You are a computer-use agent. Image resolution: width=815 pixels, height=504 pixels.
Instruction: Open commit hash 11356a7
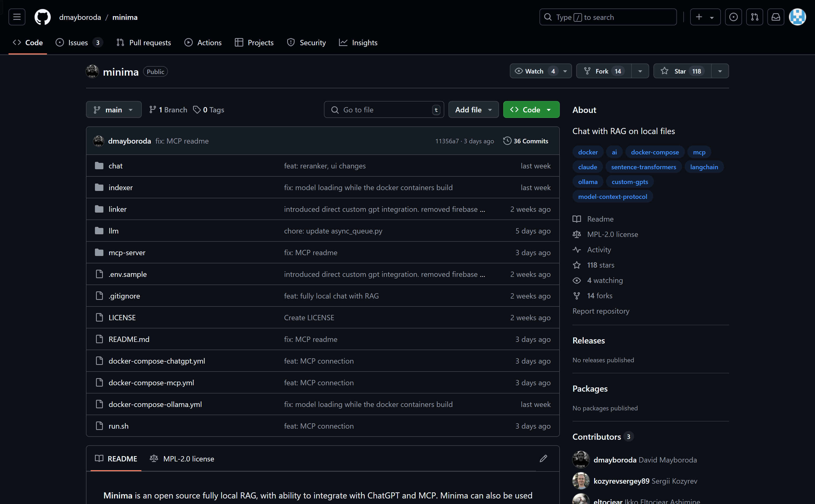click(447, 141)
